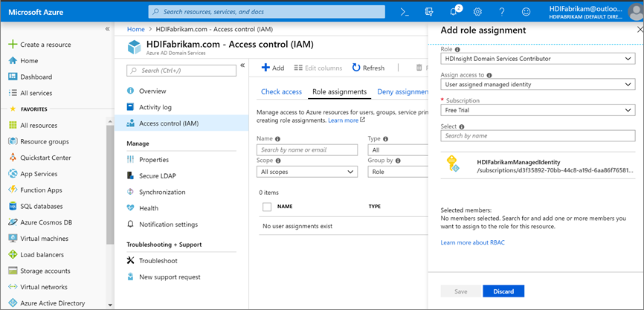Expand the Scope dropdown set to All scopes

pos(306,172)
